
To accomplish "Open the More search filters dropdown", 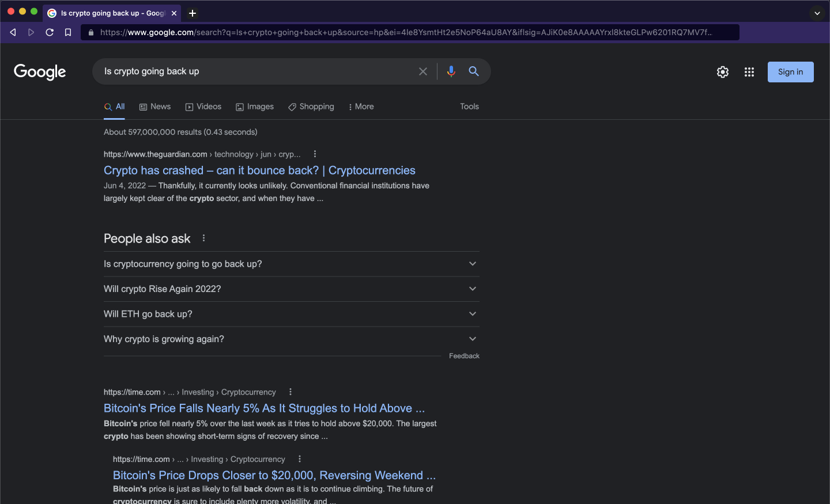I will coord(361,107).
